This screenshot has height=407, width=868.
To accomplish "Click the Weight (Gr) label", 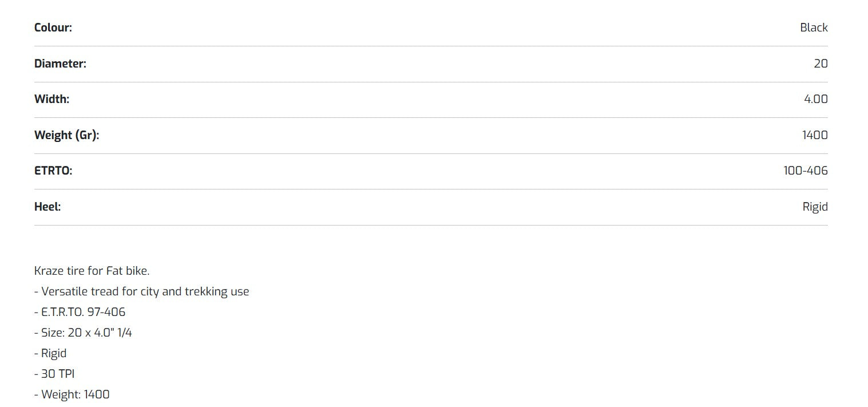I will [x=66, y=135].
